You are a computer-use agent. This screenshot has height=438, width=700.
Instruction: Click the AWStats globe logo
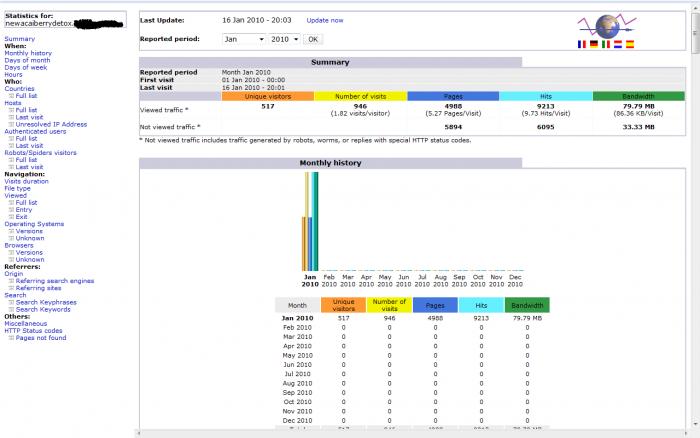607,26
